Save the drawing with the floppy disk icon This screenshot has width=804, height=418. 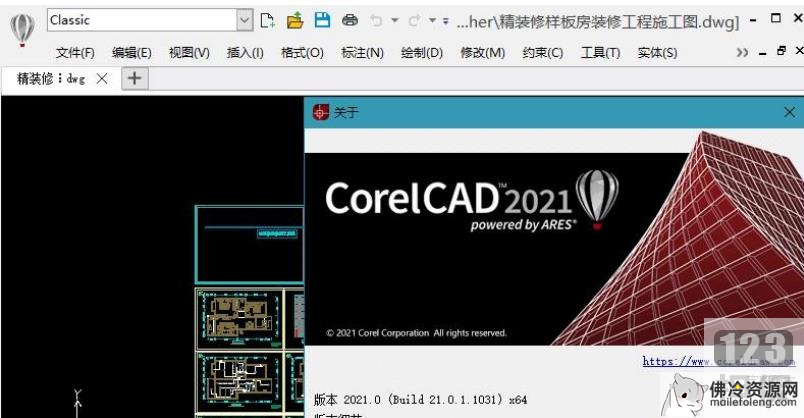[322, 20]
